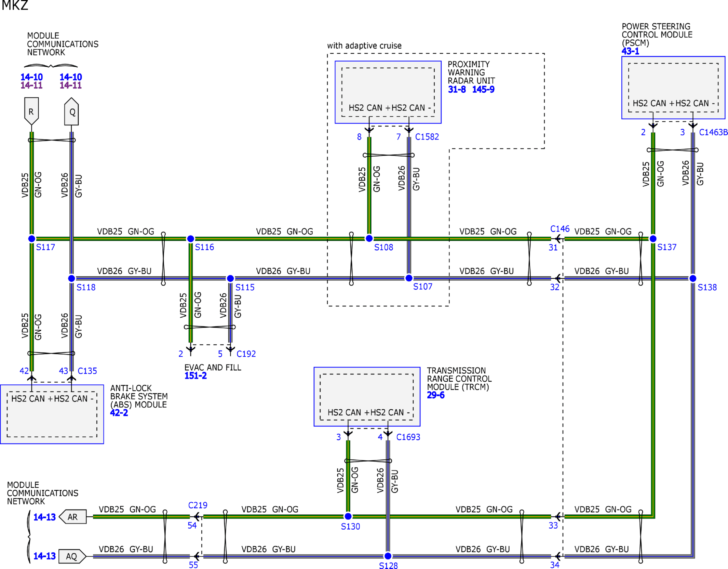
Task: Click the 'with adaptive cruise' note
Action: click(364, 46)
